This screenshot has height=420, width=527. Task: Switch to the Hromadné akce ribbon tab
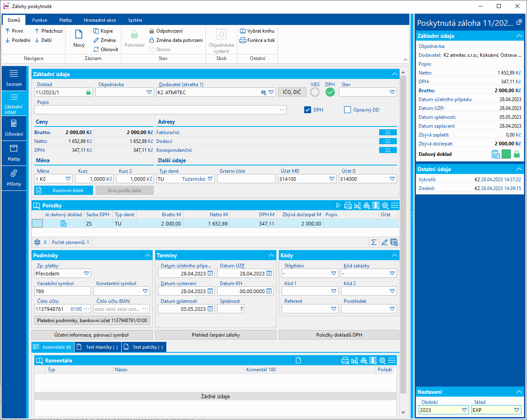[100, 20]
